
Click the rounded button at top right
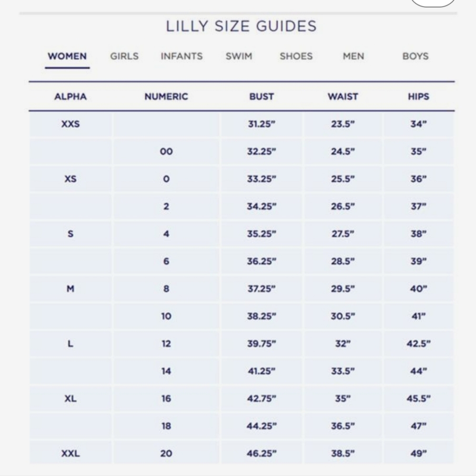(x=433, y=2)
